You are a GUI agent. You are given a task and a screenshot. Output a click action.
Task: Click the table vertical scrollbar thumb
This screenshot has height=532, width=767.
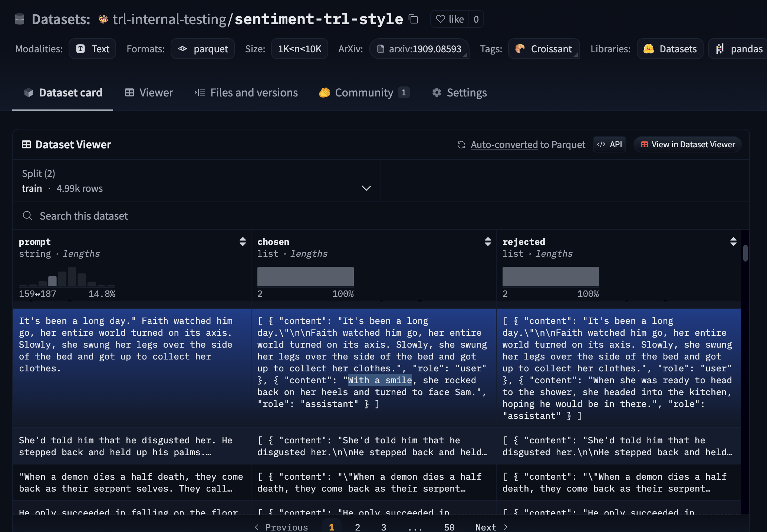[x=745, y=253]
